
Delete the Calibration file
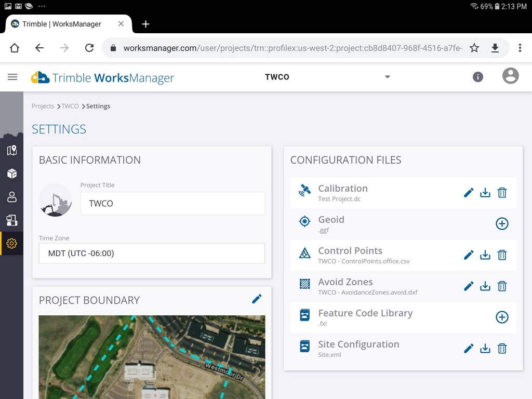[502, 193]
